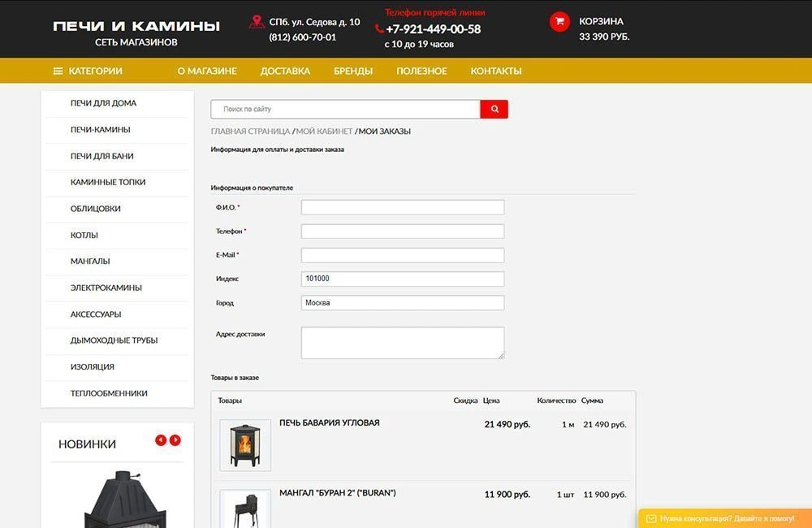This screenshot has height=528, width=812.
Task: Select ПЕЧИ ДЛЯ БАНИ in the sidebar
Action: point(96,155)
